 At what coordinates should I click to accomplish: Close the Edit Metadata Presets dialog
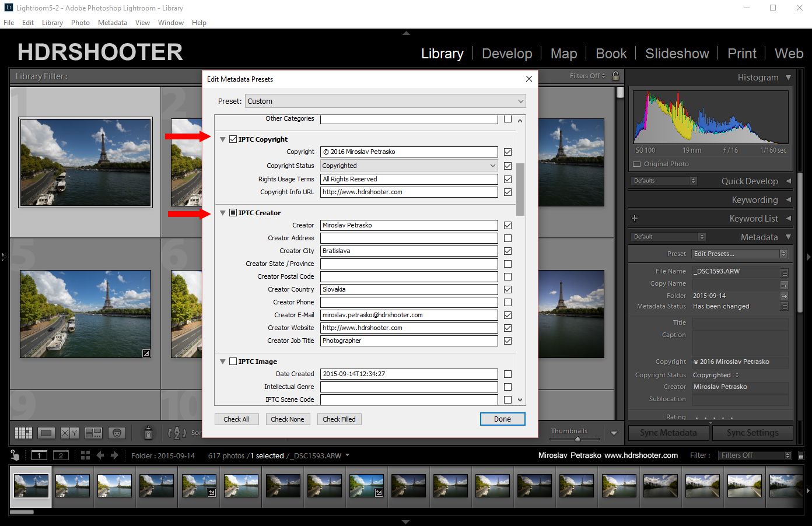pyautogui.click(x=529, y=79)
